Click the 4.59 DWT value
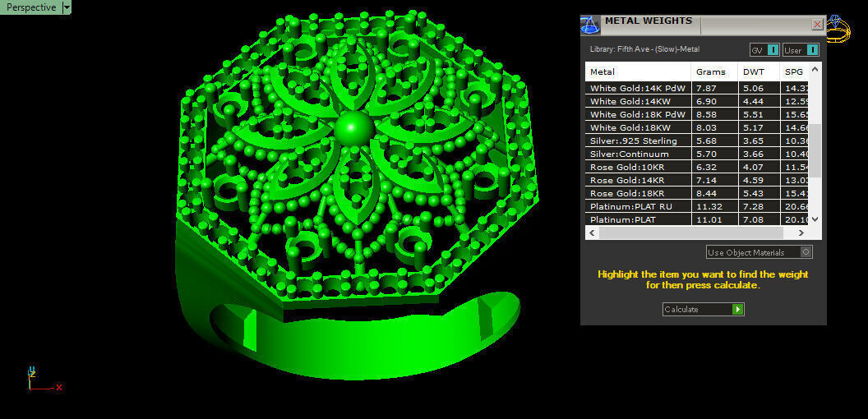This screenshot has height=419, width=868. [x=752, y=180]
